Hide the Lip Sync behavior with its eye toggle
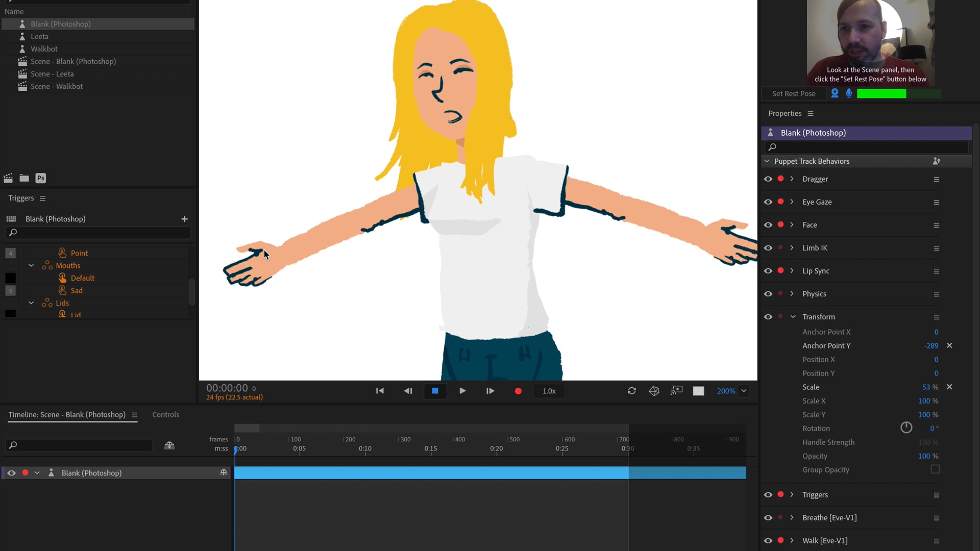 (768, 270)
